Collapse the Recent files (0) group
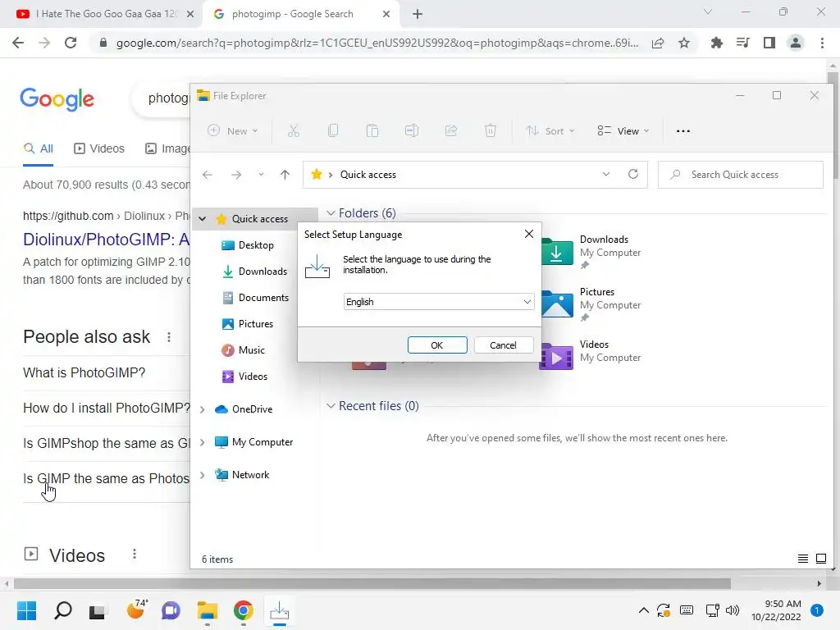This screenshot has width=840, height=630. point(331,406)
